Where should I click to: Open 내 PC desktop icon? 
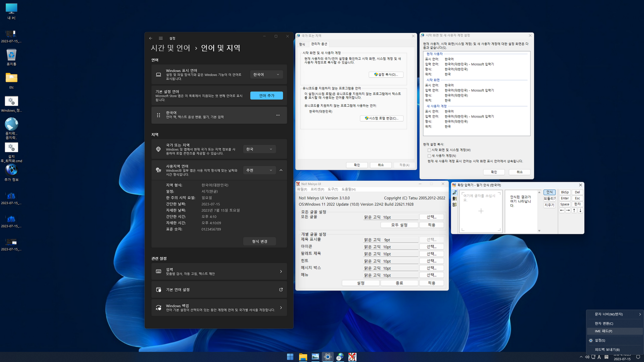click(x=11, y=11)
